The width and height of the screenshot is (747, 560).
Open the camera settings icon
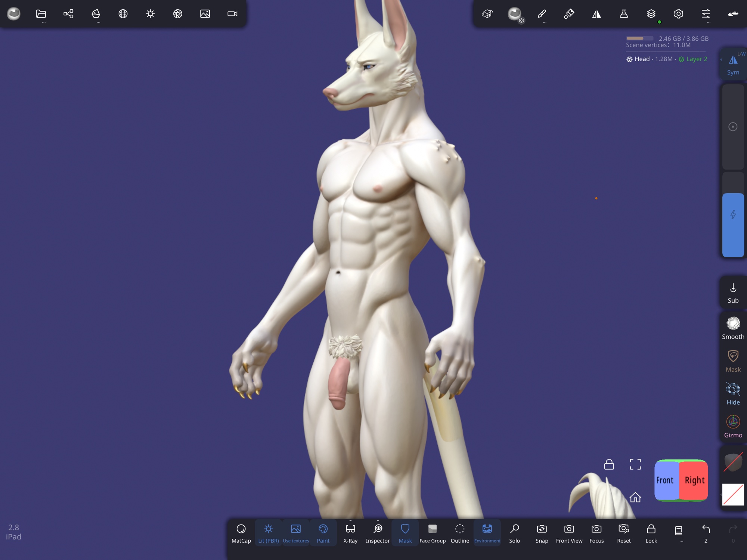pos(232,14)
